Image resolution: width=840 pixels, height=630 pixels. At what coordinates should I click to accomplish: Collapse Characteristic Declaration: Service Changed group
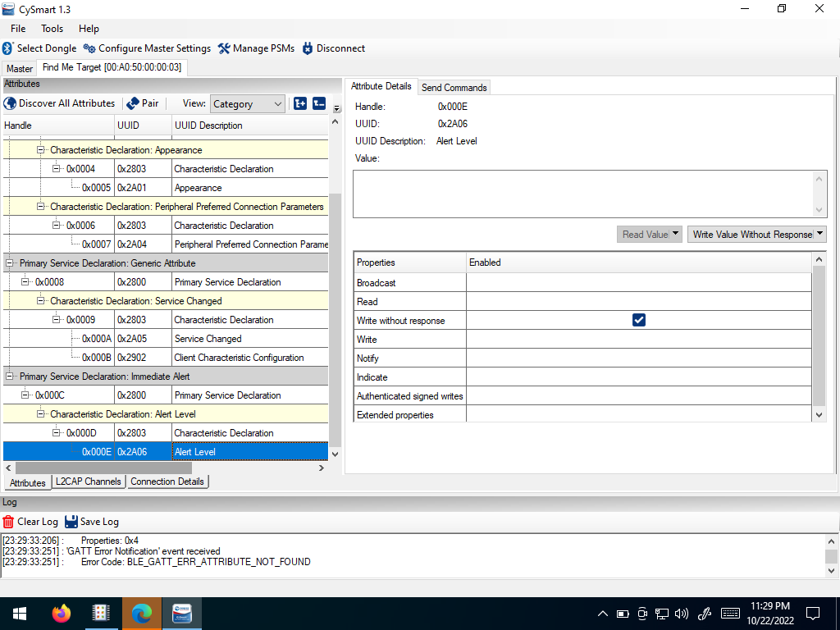(40, 300)
